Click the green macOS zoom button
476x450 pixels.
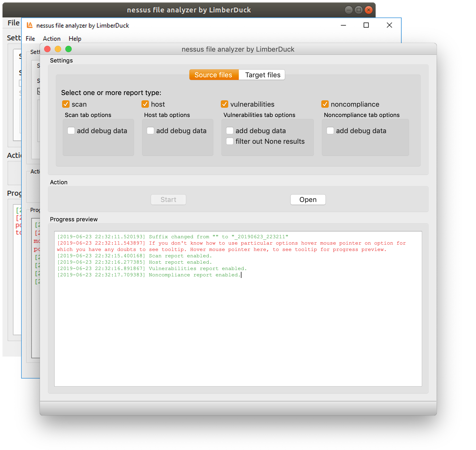click(x=68, y=49)
